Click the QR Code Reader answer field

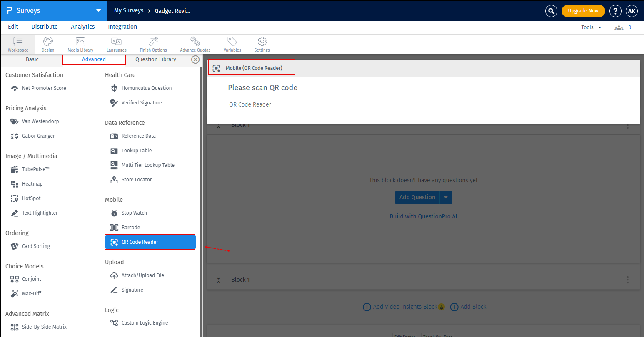[286, 104]
